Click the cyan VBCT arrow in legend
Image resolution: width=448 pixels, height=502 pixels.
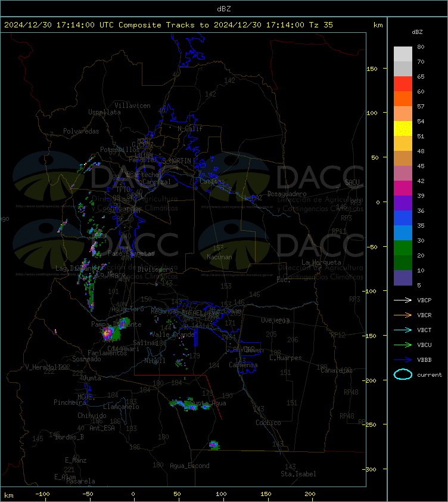coord(403,330)
